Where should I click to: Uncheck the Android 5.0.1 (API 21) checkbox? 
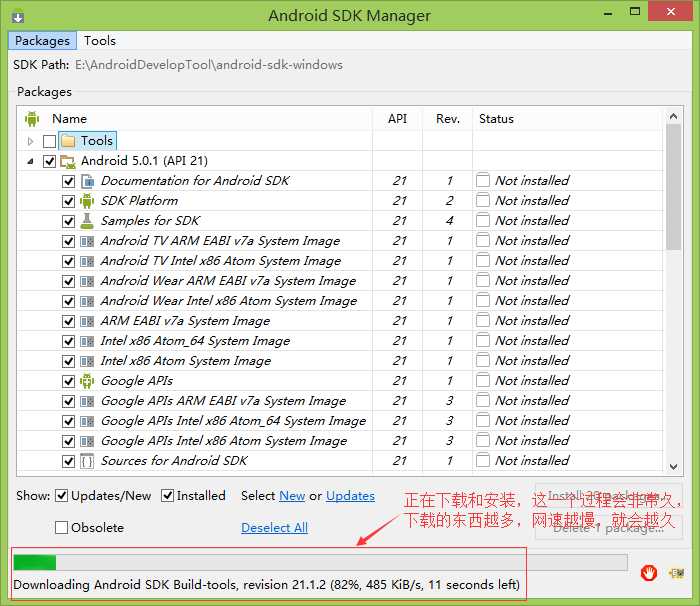[x=49, y=161]
